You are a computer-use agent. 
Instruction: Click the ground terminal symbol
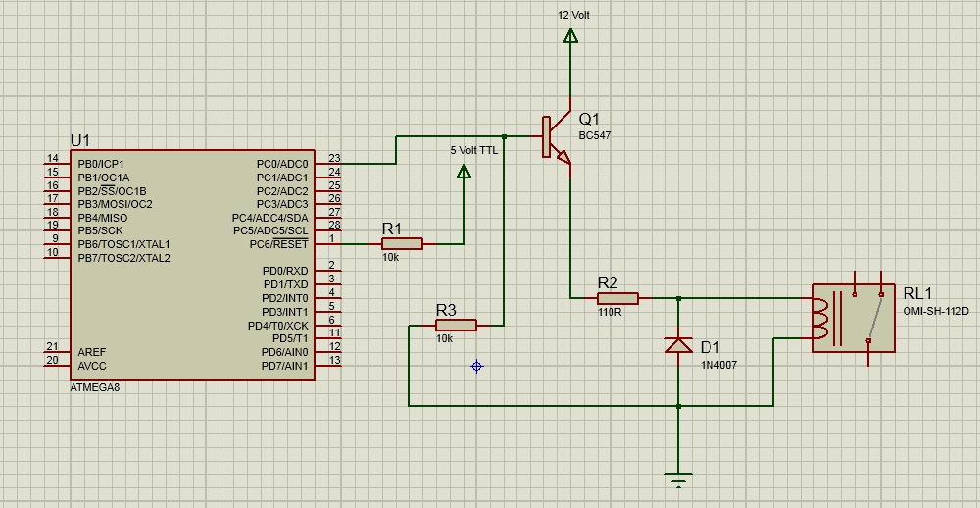tap(678, 479)
